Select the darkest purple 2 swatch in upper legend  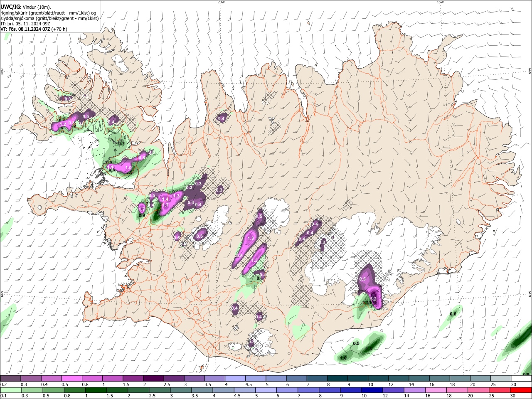153,379
